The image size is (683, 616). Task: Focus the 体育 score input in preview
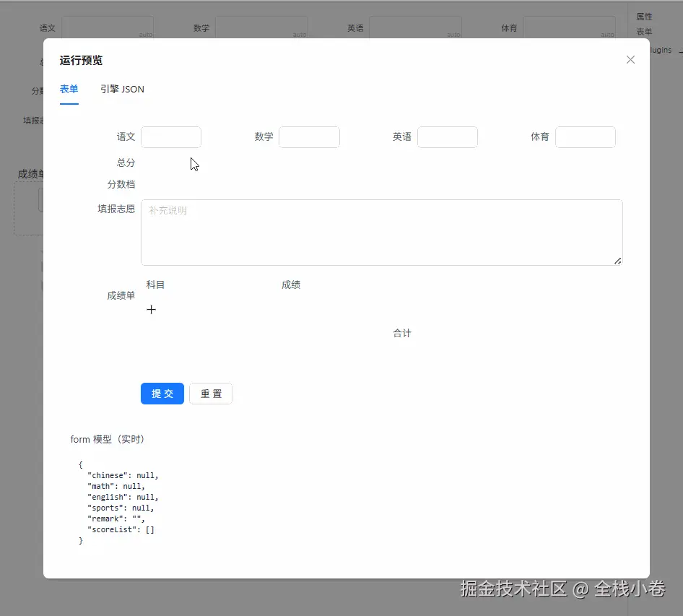tap(586, 136)
